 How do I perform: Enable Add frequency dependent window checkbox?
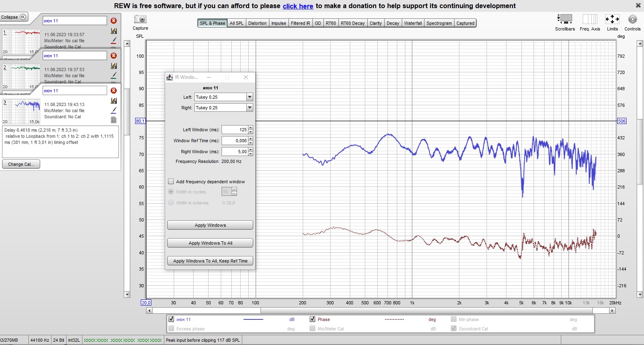click(171, 182)
